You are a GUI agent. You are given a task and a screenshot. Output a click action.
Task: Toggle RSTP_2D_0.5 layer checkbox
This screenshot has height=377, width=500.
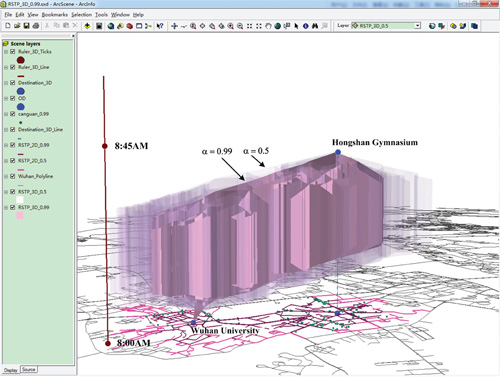[13, 161]
